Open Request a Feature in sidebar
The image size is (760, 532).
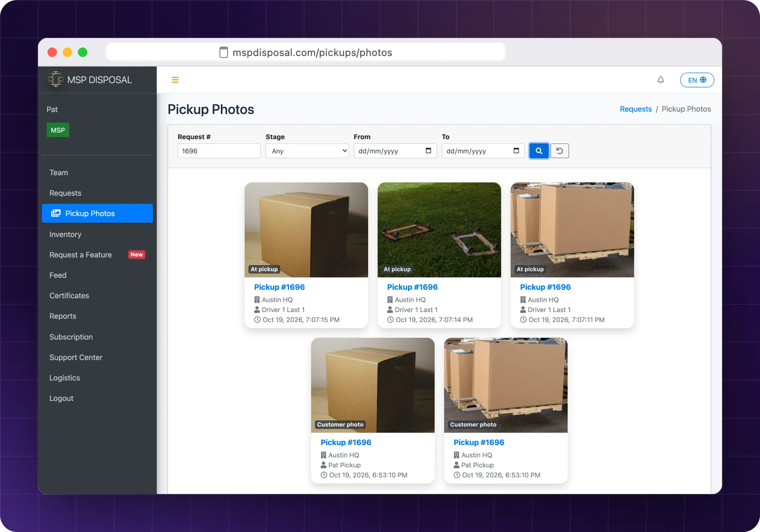(81, 255)
